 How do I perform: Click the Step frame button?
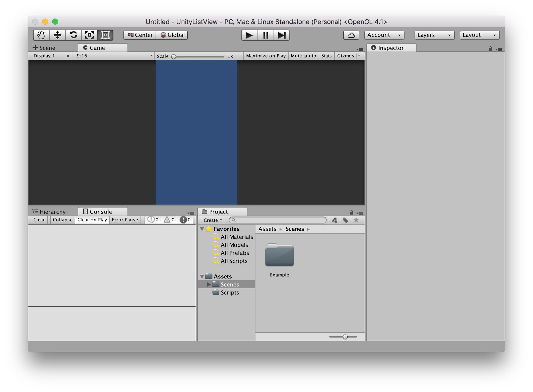(x=282, y=35)
